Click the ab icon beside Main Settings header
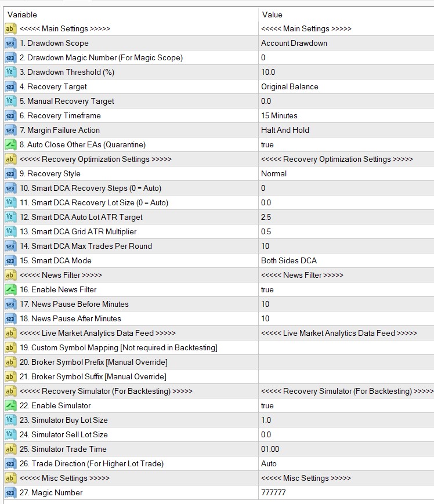Screen dimensions: 434x504 pyautogui.click(x=10, y=29)
